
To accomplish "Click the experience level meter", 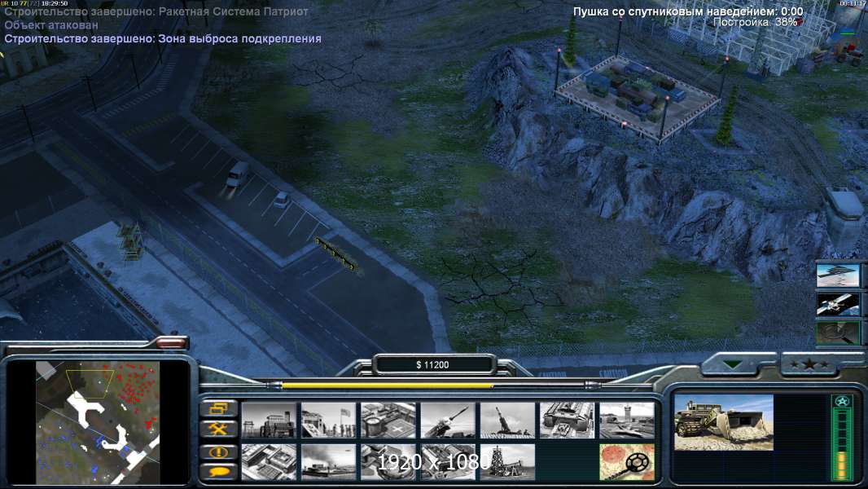I will [842, 445].
